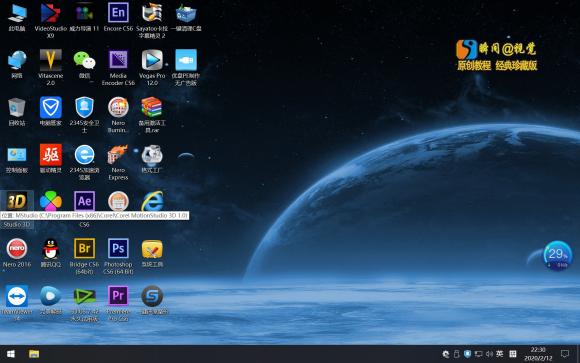This screenshot has width=580, height=363.
Task: Open the Windows Start menu
Action: click(x=11, y=354)
